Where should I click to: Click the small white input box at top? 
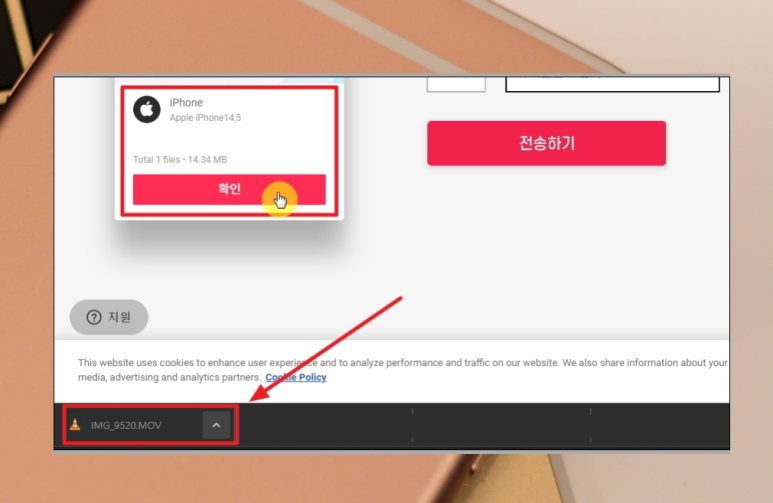(x=456, y=84)
